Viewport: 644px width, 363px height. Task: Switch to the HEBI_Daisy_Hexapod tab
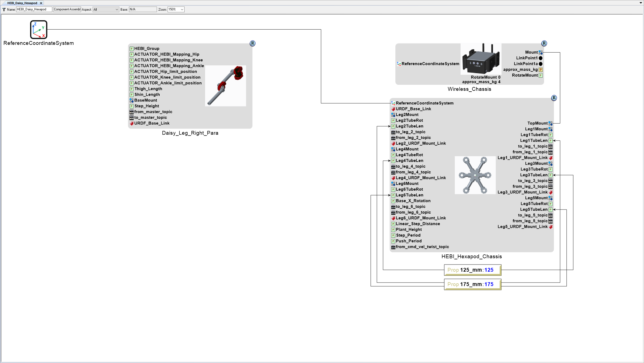coord(22,3)
